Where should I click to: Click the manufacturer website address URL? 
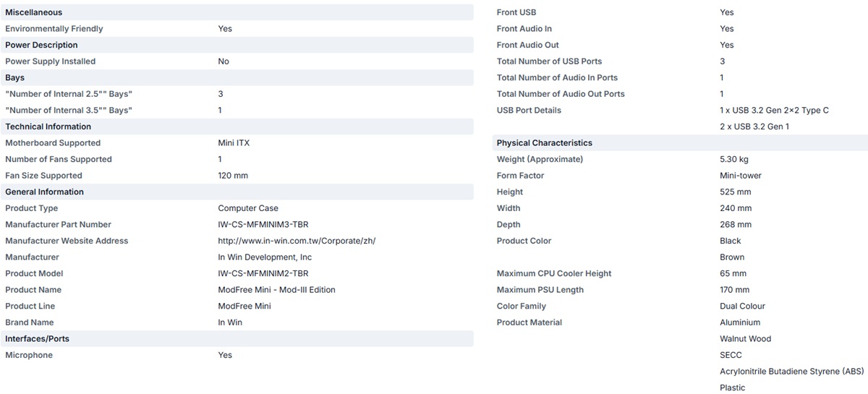pos(297,241)
